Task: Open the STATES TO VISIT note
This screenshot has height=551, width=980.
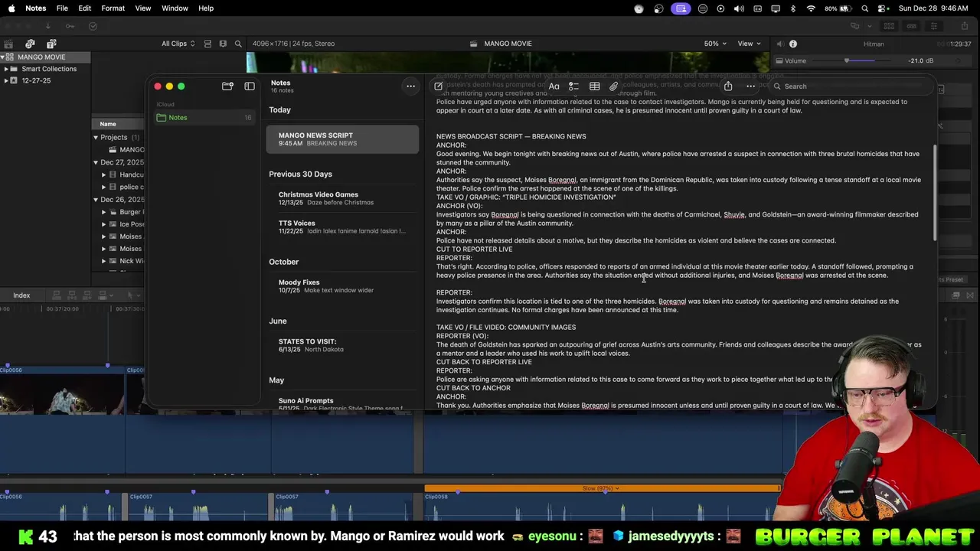Action: [x=342, y=345]
